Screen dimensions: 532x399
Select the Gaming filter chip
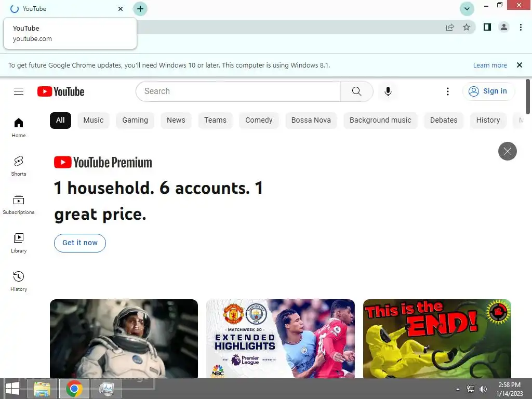point(135,120)
